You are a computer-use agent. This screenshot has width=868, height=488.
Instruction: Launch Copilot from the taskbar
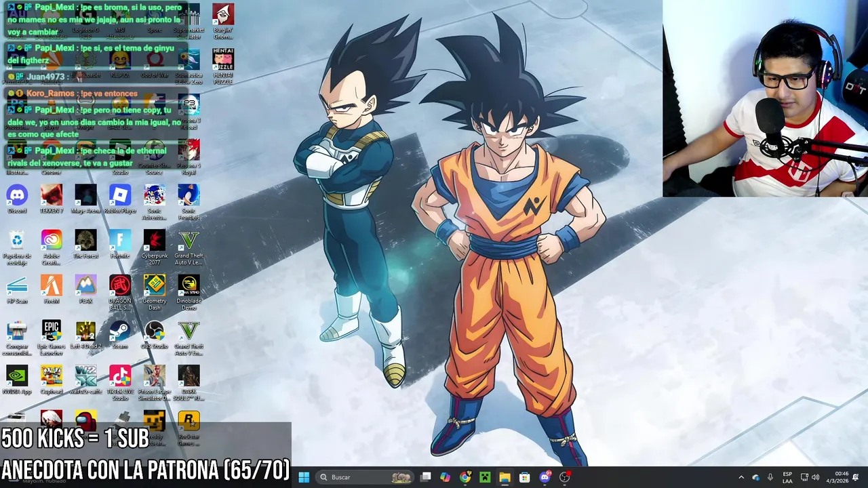445,477
